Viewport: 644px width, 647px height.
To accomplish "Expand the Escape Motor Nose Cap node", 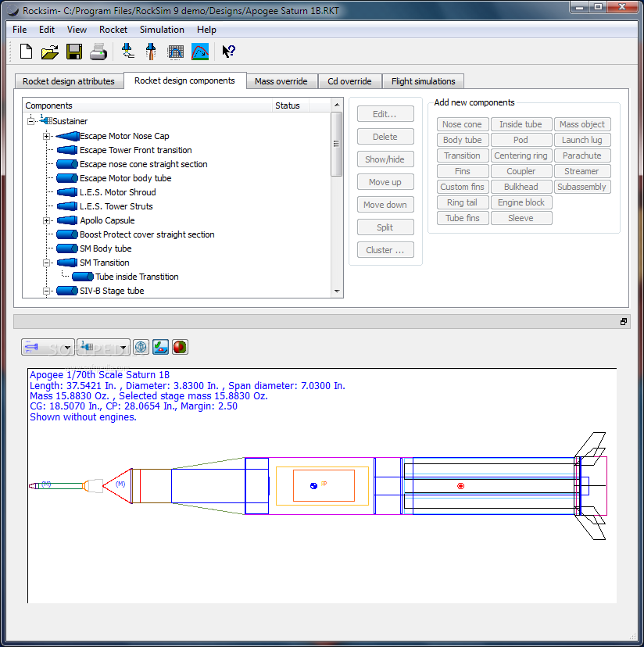I will pyautogui.click(x=47, y=136).
